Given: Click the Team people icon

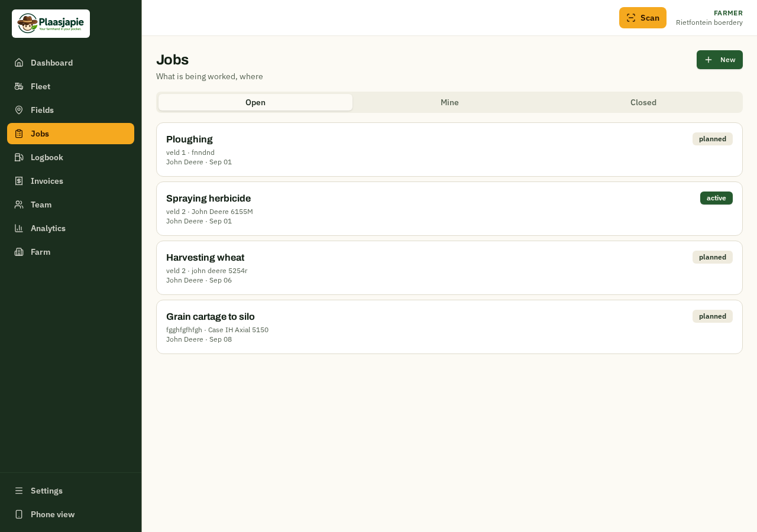Looking at the screenshot, I should [x=19, y=205].
